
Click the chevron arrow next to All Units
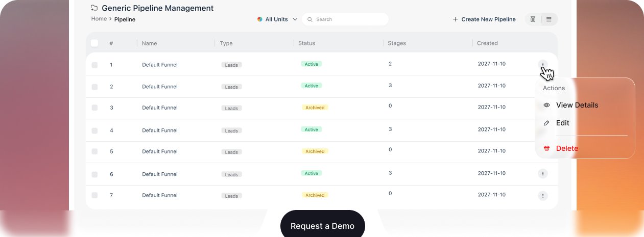pos(295,19)
